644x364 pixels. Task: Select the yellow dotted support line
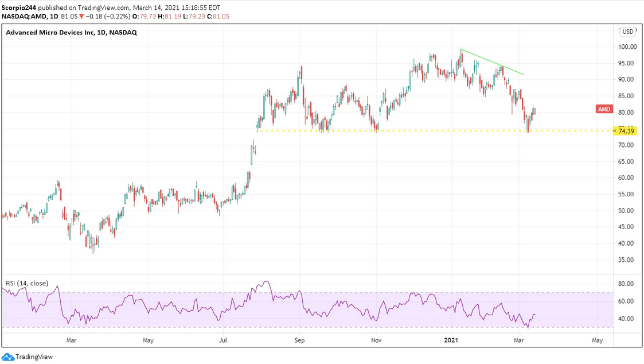435,130
